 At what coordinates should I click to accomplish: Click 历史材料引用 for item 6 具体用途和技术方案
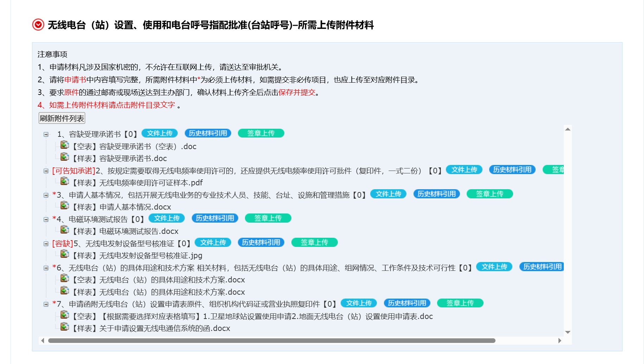tap(542, 267)
